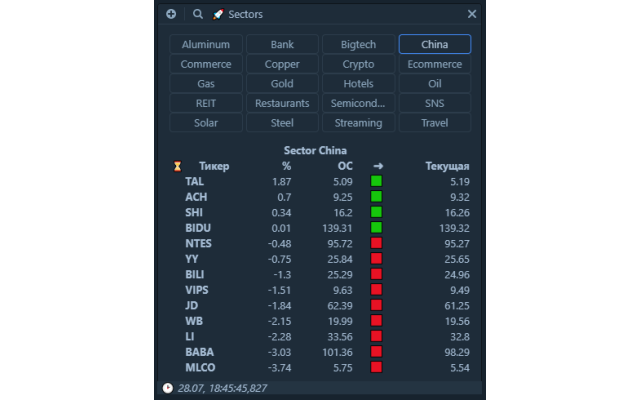Sort by the Текущая column header
This screenshot has height=400, width=640.
tap(447, 166)
